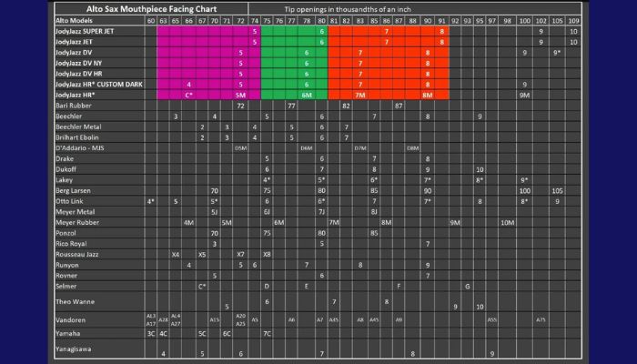The height and width of the screenshot is (364, 637).
Task: Click the 'Lakey' row label
Action: [65, 180]
